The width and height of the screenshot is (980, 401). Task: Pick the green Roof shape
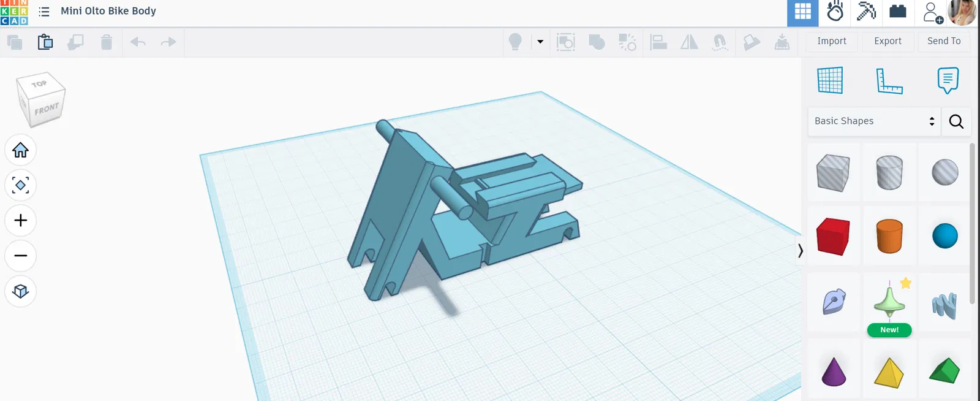(x=944, y=370)
